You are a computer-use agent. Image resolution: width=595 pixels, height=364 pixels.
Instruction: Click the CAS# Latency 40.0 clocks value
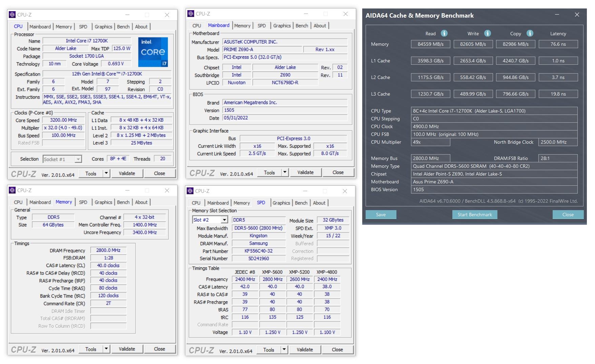click(108, 265)
